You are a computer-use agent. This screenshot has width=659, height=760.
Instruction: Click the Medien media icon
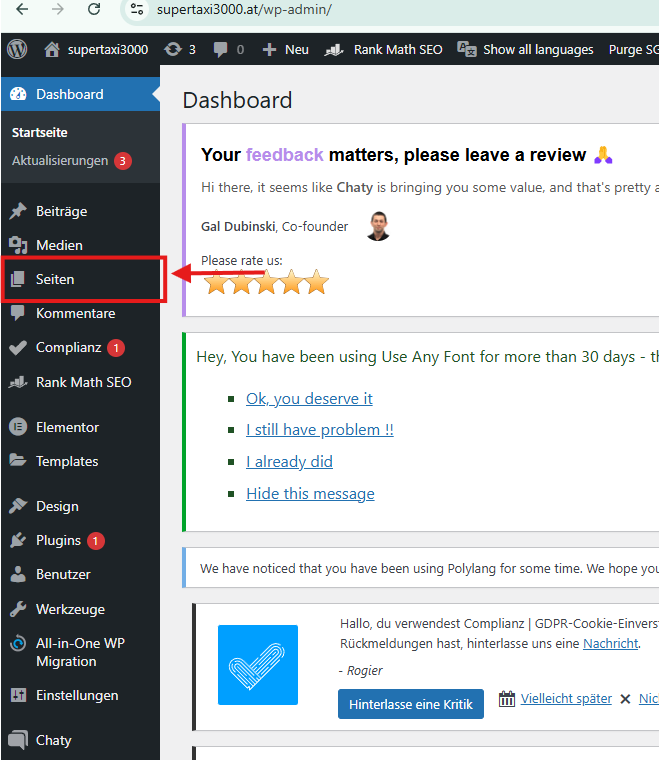click(x=18, y=245)
